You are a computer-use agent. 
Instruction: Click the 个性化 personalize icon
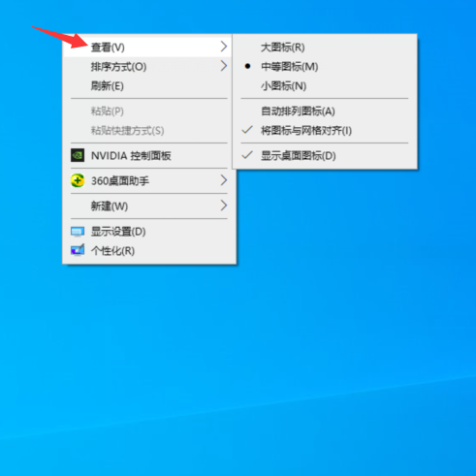pyautogui.click(x=78, y=250)
